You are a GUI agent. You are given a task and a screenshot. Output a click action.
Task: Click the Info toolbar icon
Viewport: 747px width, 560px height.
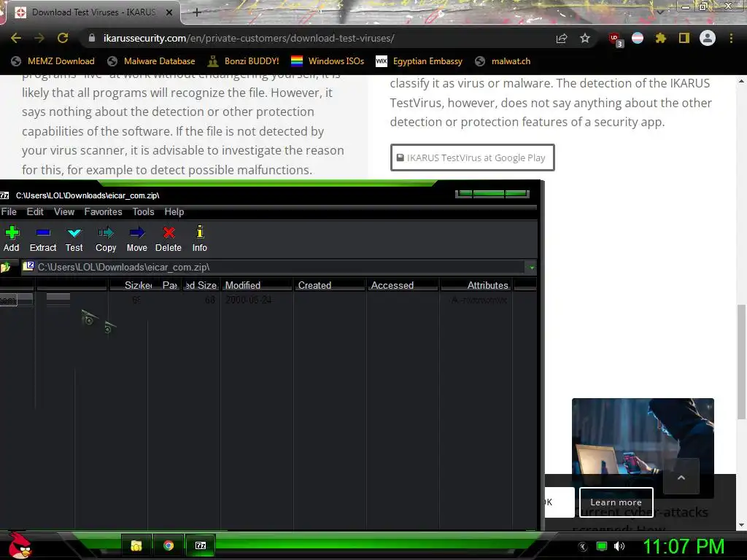click(200, 238)
